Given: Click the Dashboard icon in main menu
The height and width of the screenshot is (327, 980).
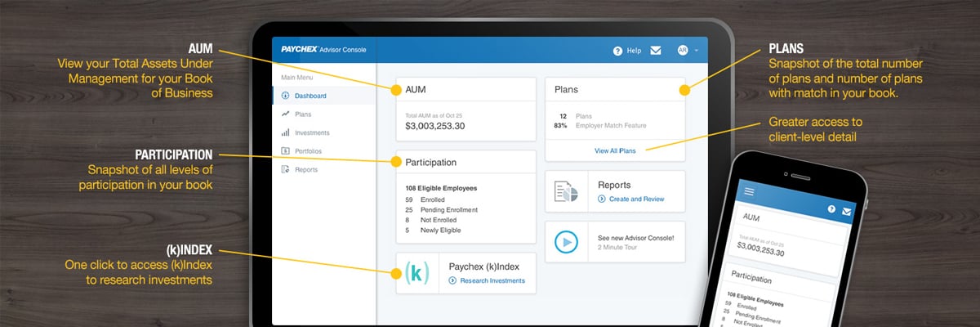Looking at the screenshot, I should pyautogui.click(x=285, y=96).
